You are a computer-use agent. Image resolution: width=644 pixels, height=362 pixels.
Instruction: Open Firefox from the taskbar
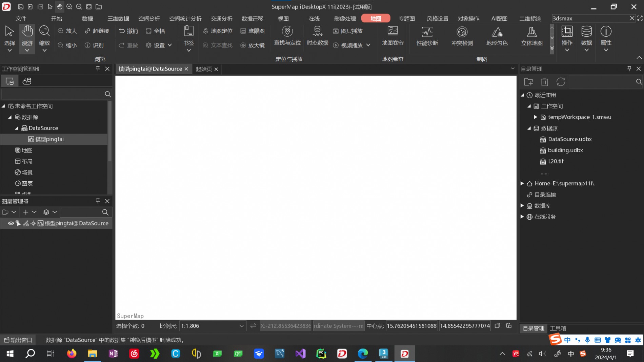tap(72, 354)
